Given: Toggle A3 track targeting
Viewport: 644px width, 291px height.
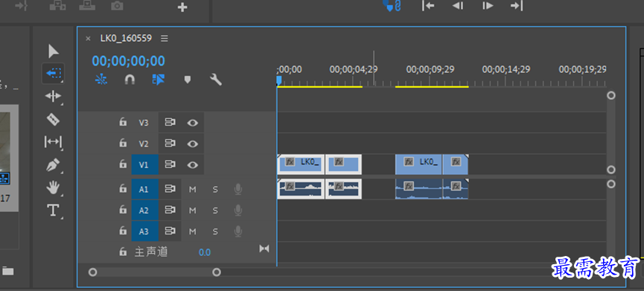Looking at the screenshot, I should [x=144, y=231].
